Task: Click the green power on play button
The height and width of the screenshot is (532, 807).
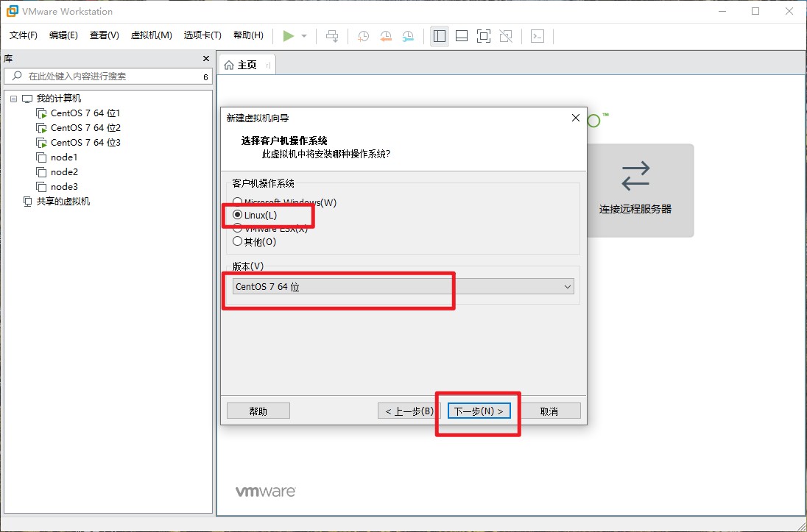Action: 288,35
